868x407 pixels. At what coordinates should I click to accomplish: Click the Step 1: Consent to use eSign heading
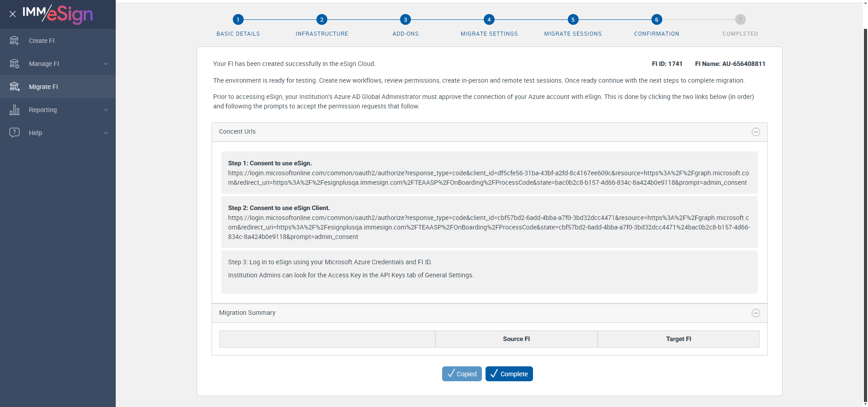tap(270, 164)
